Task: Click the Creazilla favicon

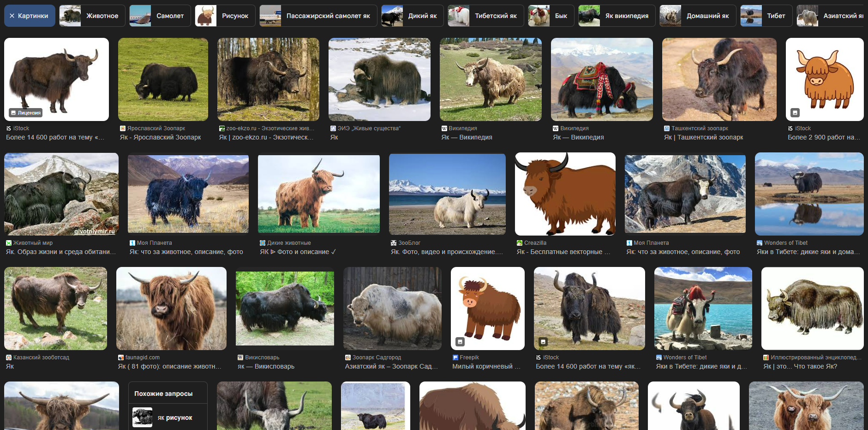Action: [x=520, y=243]
